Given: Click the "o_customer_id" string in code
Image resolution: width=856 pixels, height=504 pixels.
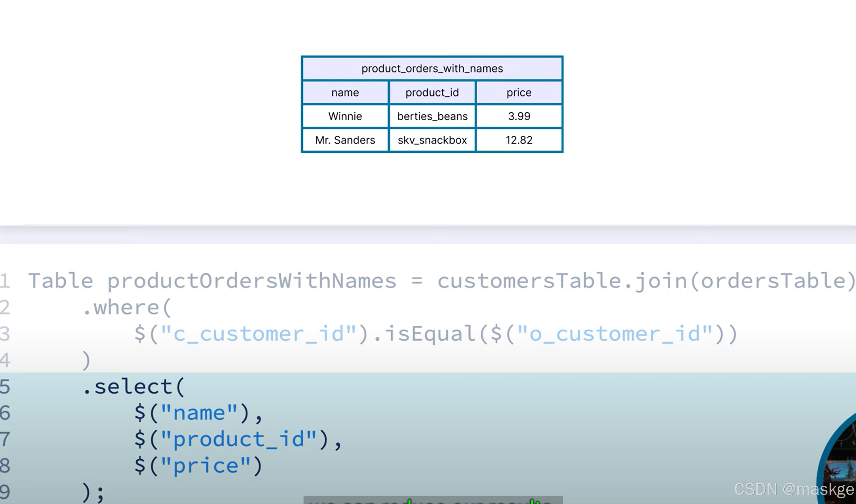Looking at the screenshot, I should [x=615, y=334].
